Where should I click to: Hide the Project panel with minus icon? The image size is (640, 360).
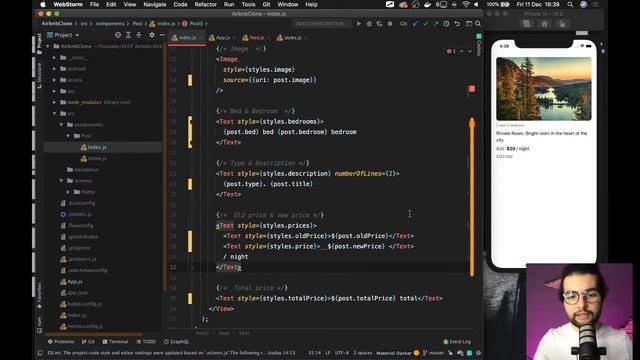pos(162,35)
